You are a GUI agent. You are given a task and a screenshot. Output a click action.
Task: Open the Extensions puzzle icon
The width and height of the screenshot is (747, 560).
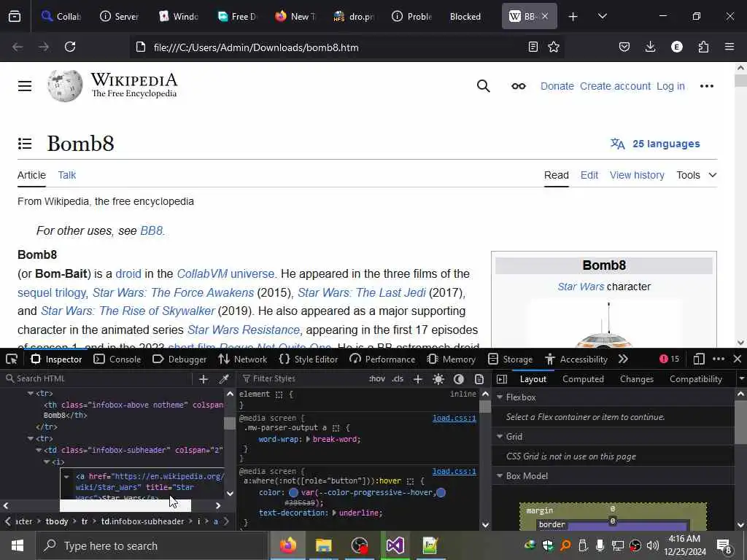[x=703, y=47]
